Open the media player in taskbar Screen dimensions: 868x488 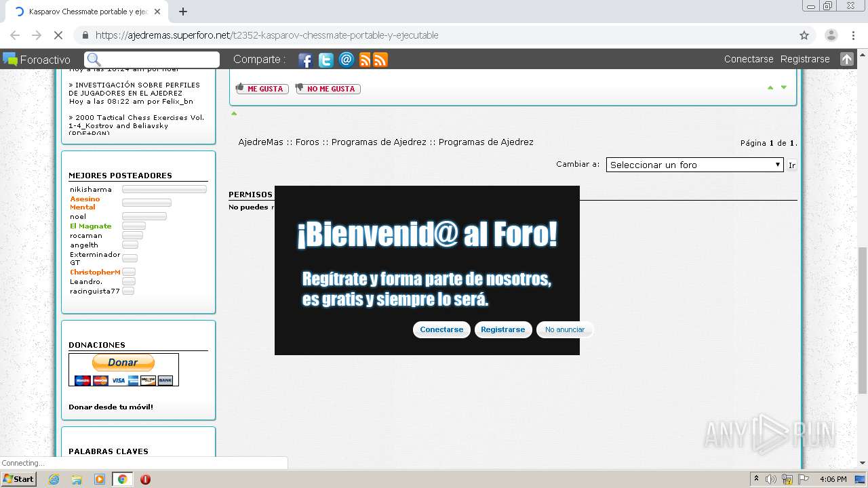[100, 479]
